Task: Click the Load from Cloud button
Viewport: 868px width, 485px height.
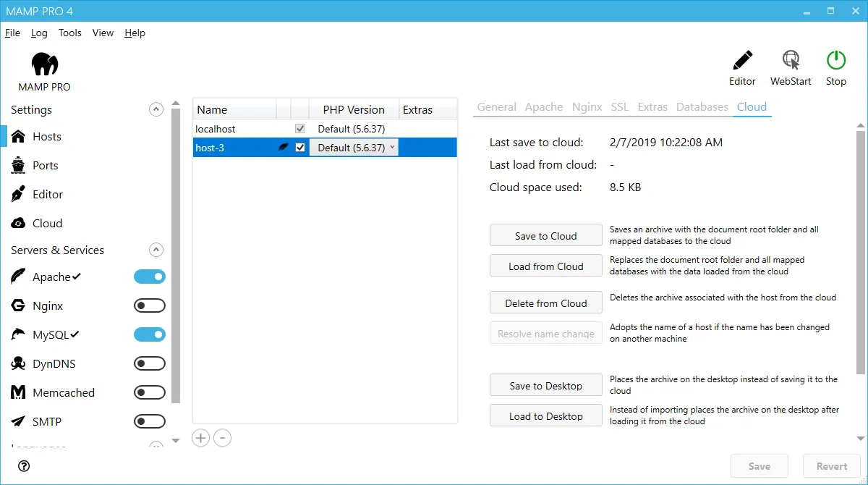Action: (546, 266)
